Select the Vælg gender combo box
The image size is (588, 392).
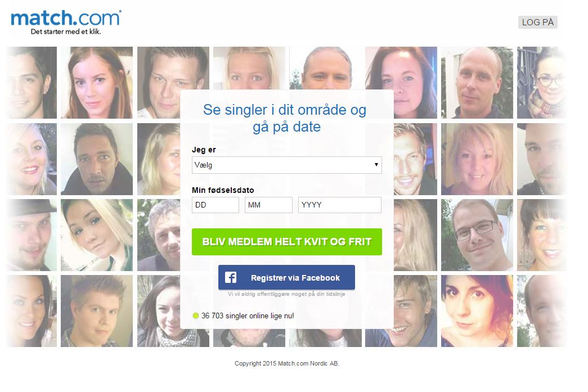tap(286, 165)
